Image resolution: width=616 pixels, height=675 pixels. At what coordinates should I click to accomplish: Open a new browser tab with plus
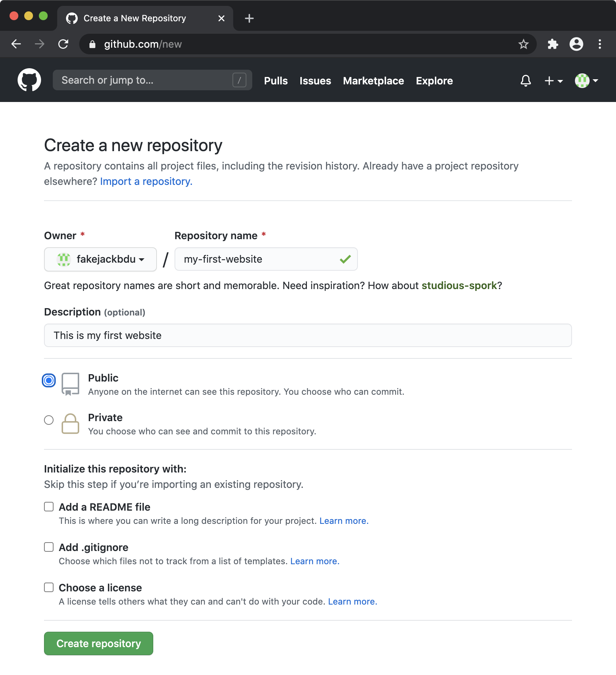[x=249, y=18]
